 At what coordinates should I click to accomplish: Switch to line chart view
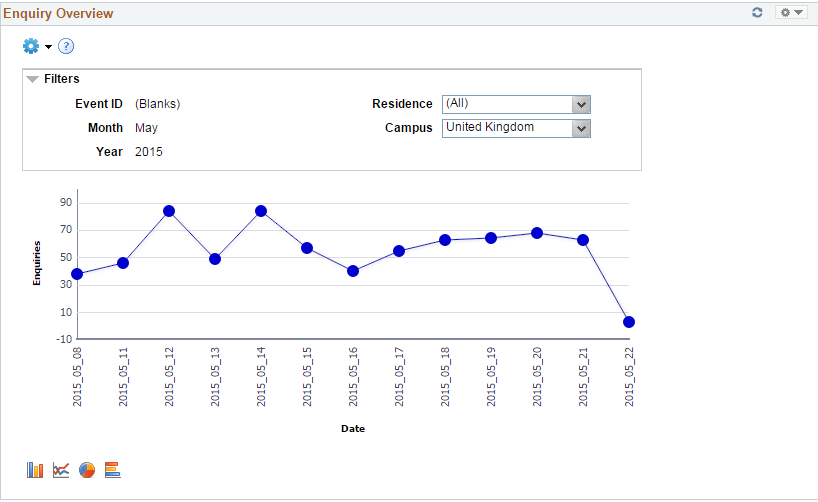pos(61,470)
